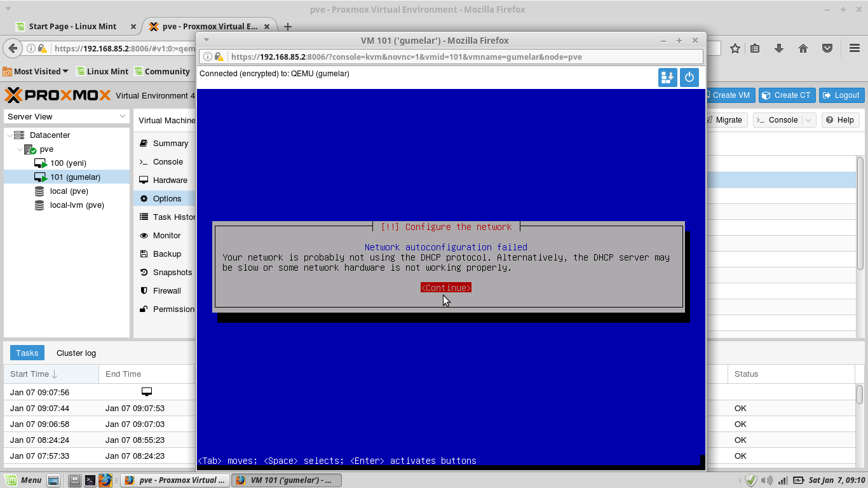868x488 pixels.
Task: Select local-lvm (pve) storage
Action: coord(77,205)
